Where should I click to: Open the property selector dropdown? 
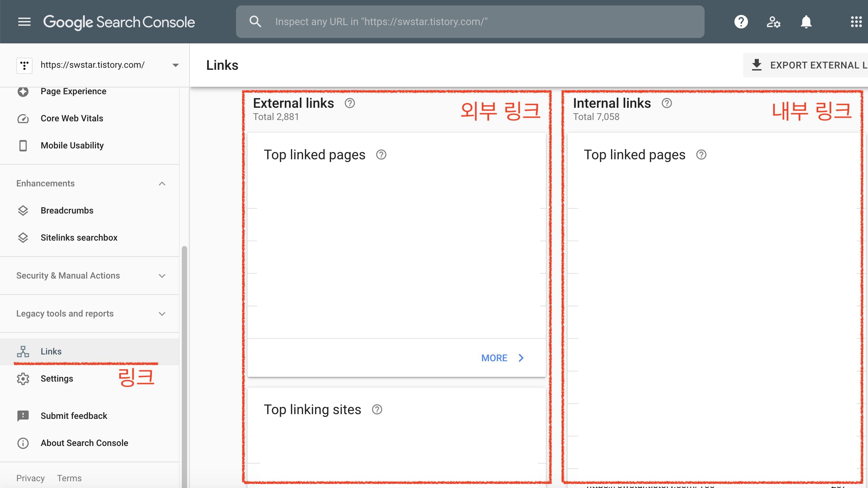pyautogui.click(x=175, y=65)
